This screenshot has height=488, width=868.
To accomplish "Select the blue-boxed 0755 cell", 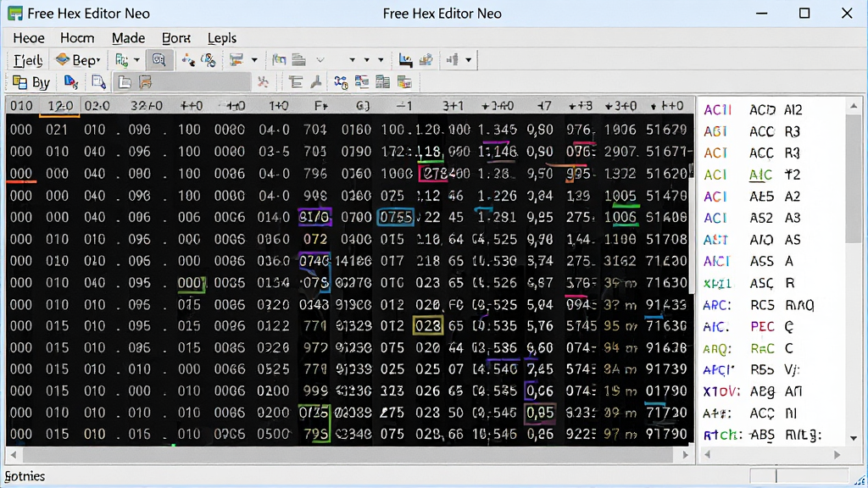I will 395,218.
